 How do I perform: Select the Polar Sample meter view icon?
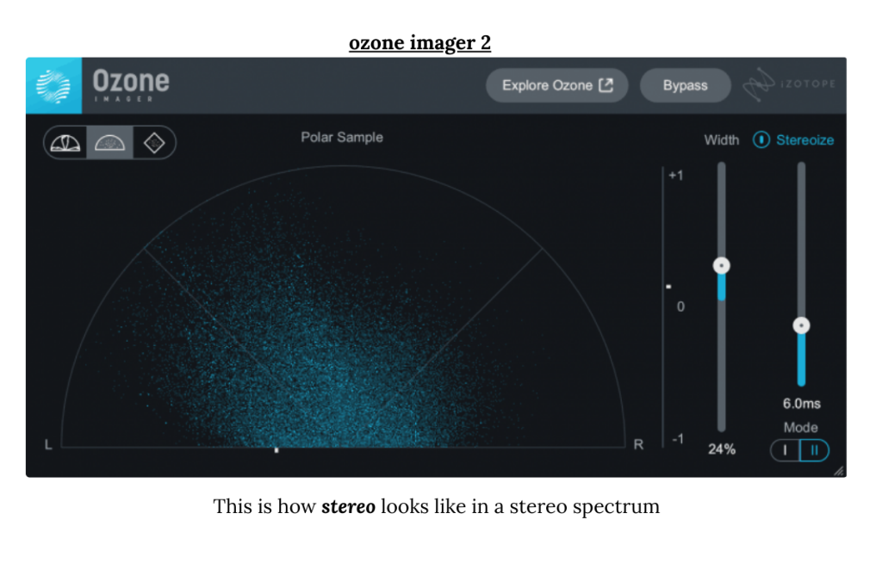click(109, 142)
